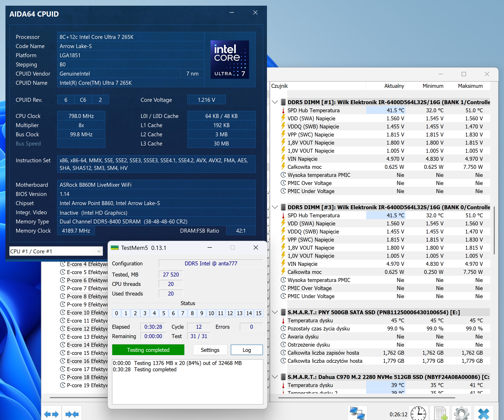Click the clock reset timer icon
The width and height of the screenshot is (504, 420).
pos(418,413)
